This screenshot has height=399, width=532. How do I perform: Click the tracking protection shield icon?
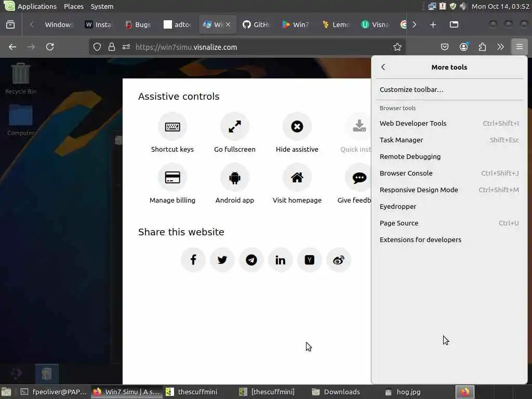pyautogui.click(x=97, y=47)
